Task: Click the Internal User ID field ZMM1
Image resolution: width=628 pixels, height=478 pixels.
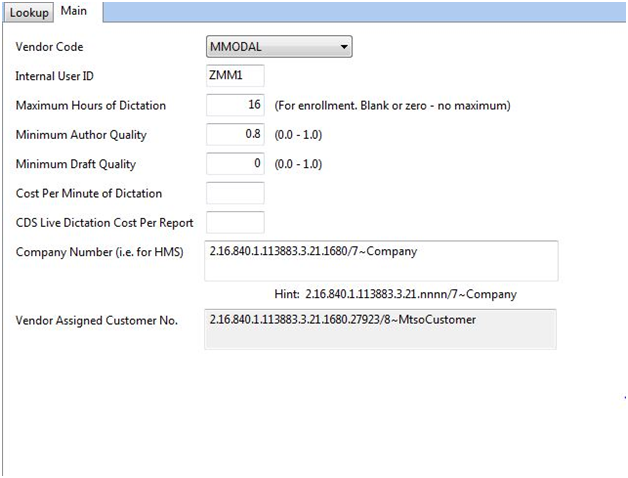Action: pos(235,75)
